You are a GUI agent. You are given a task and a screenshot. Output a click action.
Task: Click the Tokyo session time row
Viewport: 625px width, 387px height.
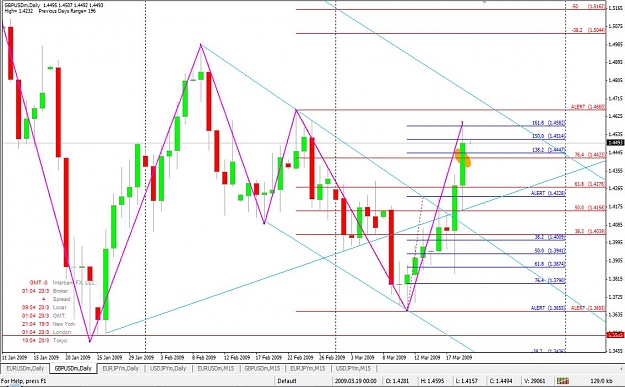click(x=45, y=340)
